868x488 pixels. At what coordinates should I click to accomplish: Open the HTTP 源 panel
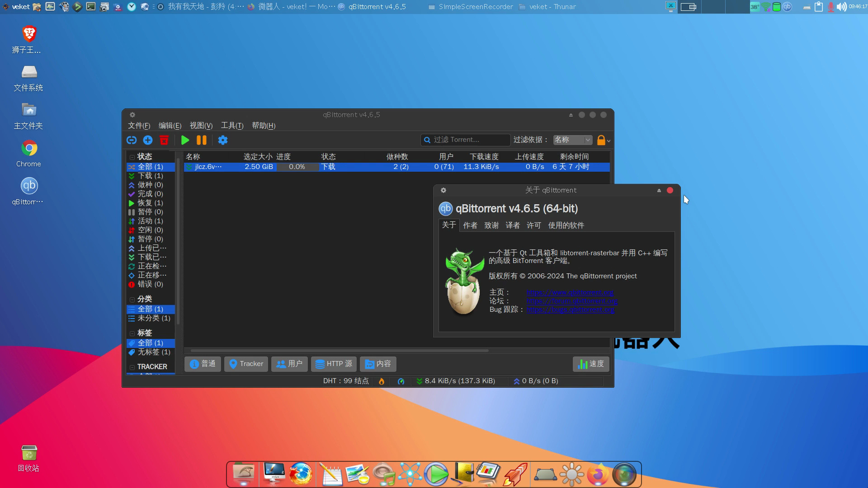coord(334,364)
